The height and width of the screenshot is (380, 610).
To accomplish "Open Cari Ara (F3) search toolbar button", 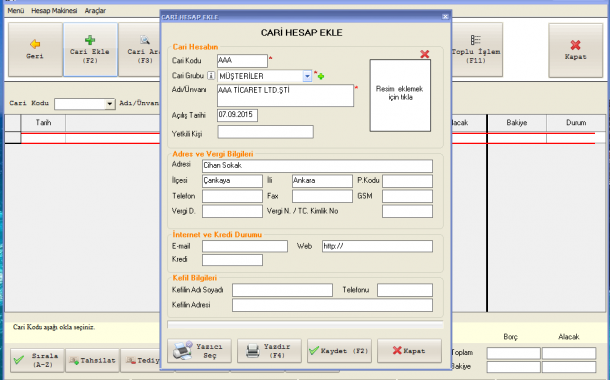I will (140, 49).
